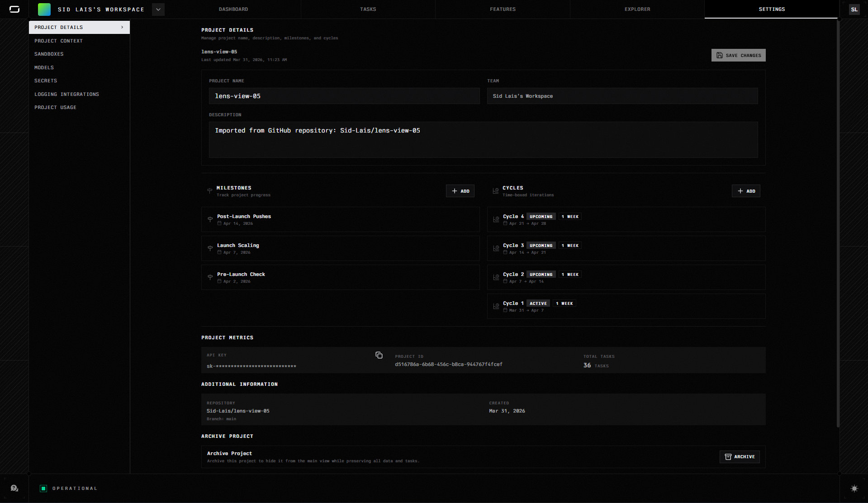Viewport: 868px width, 503px height.
Task: Click the Created date Mar 31, 2026
Action: click(507, 411)
